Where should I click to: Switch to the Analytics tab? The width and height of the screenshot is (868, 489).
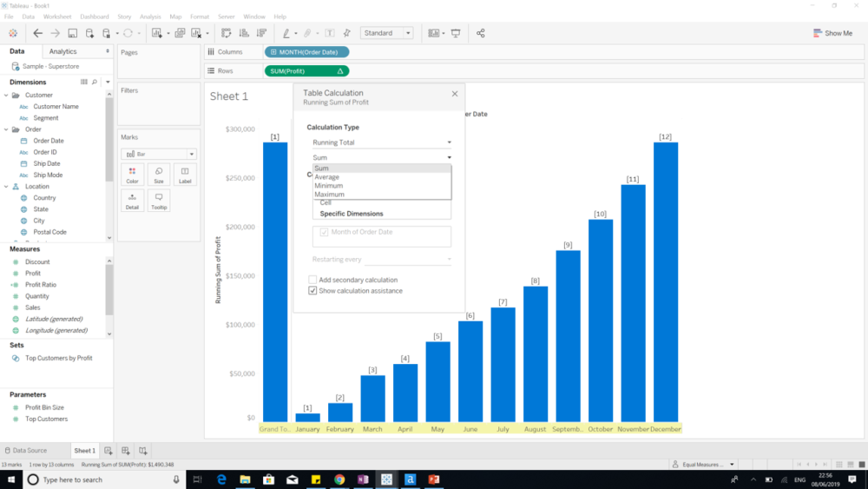pyautogui.click(x=62, y=51)
